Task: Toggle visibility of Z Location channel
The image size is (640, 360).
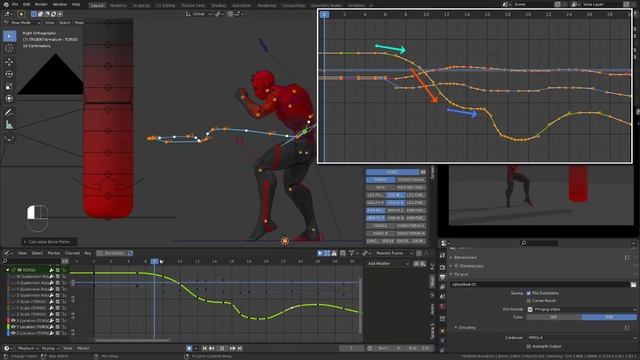Action: tap(13, 333)
